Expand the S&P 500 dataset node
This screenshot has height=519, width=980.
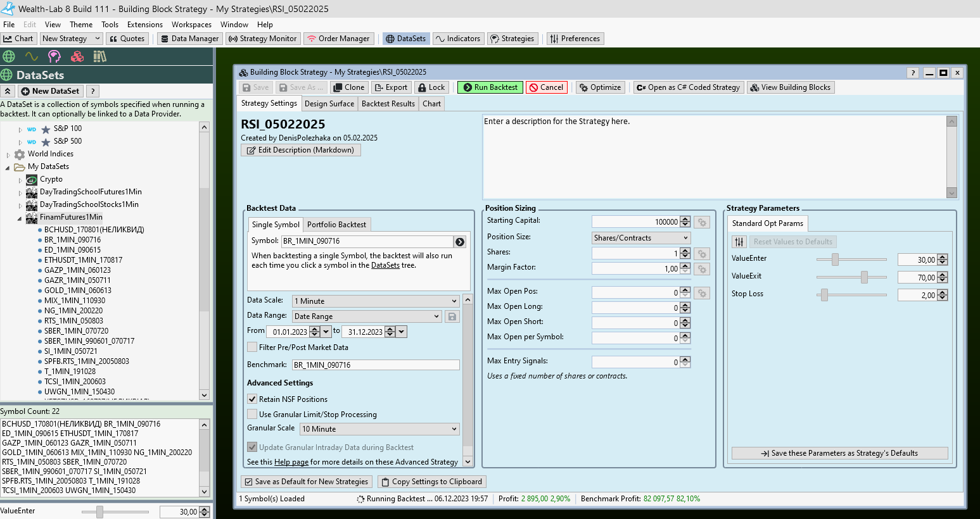[20, 142]
